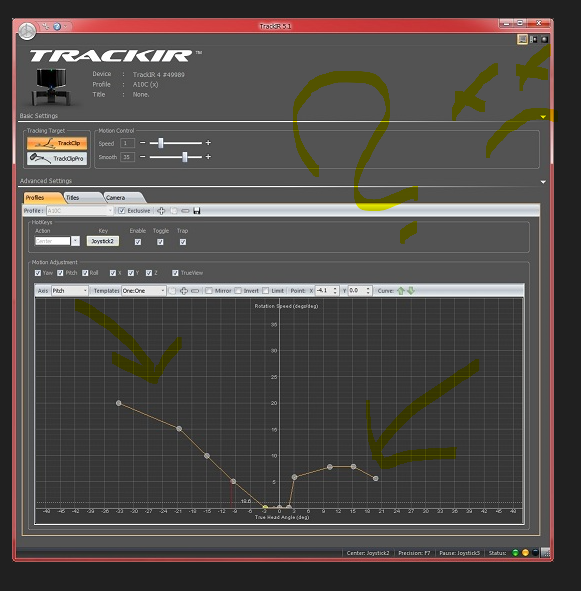581x591 pixels.
Task: Click the TrackIR device image
Action: [x=50, y=87]
